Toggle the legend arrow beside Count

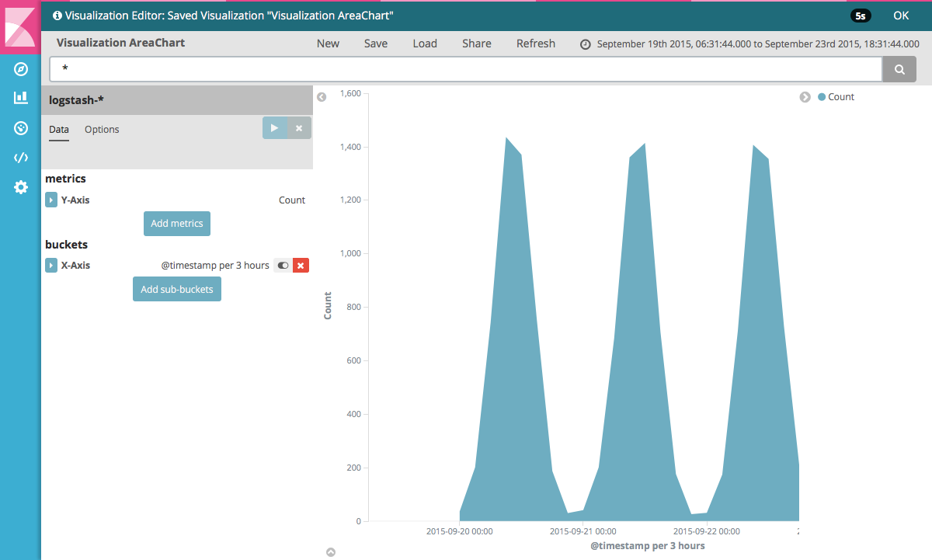point(805,97)
